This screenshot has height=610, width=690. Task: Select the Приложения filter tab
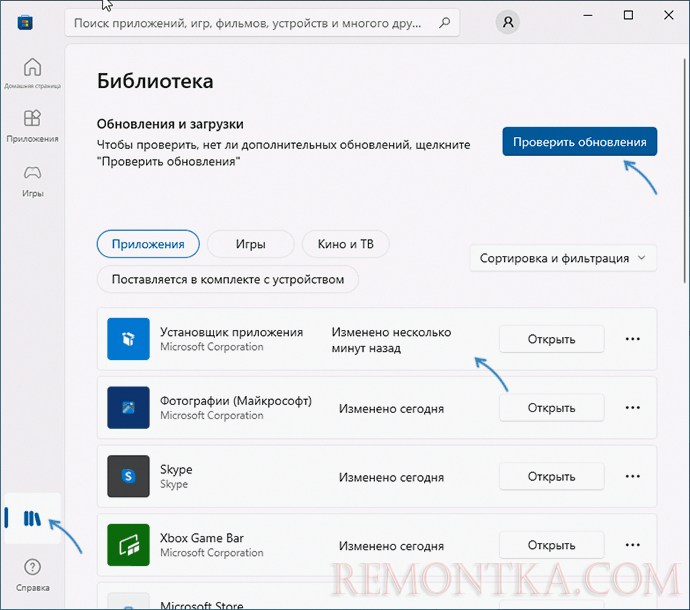[148, 244]
